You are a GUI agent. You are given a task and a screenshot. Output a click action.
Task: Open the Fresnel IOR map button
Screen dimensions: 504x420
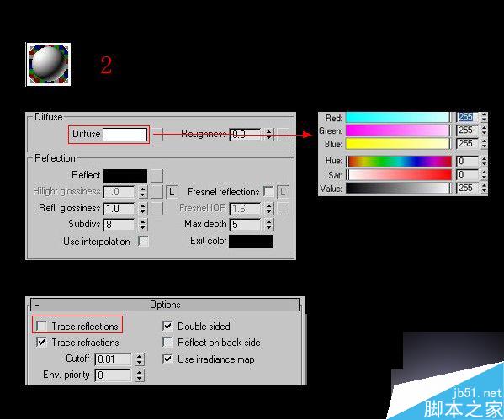284,209
